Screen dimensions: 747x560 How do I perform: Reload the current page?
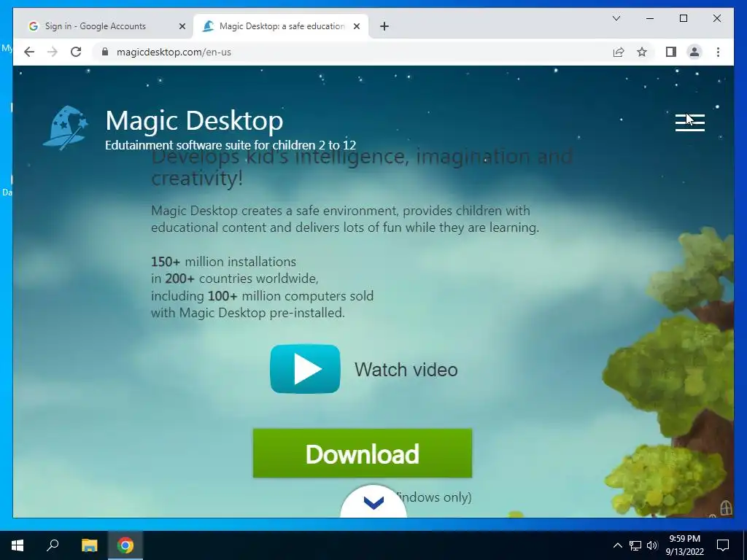76,52
